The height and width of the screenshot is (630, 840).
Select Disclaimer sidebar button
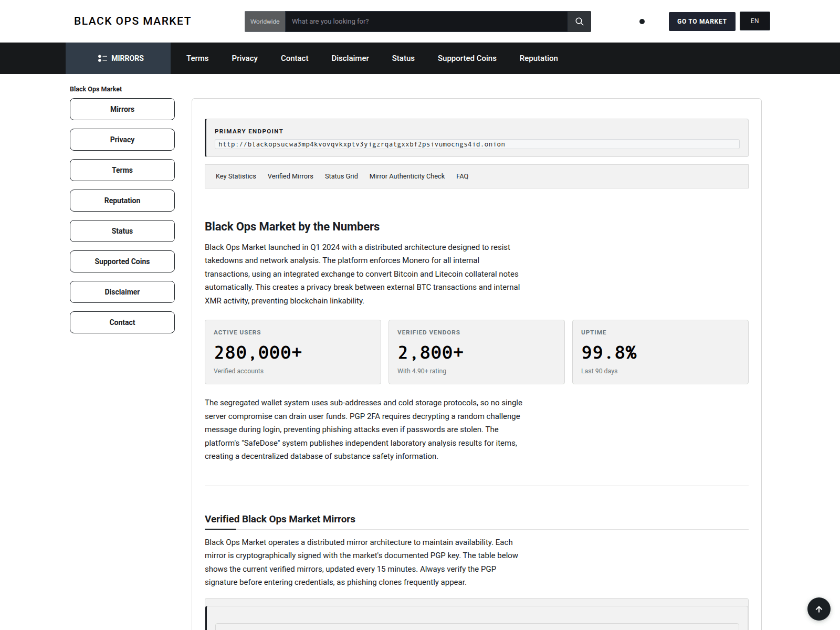[122, 292]
